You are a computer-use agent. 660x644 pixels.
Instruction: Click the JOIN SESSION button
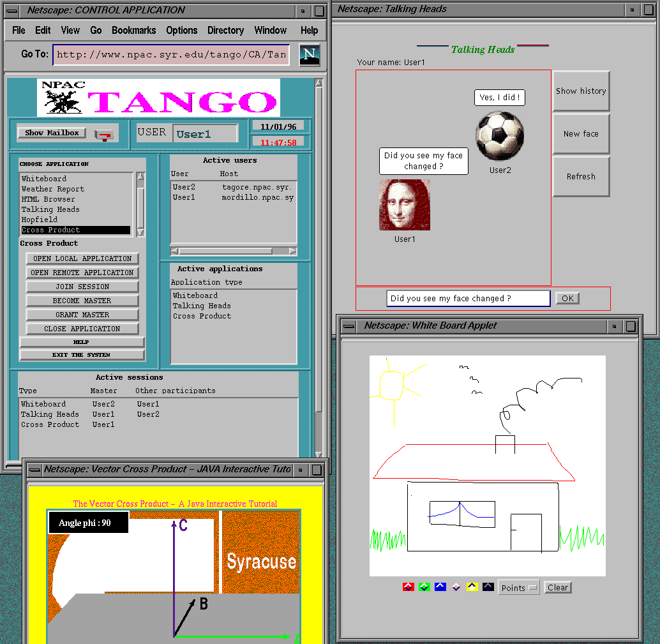(82, 287)
